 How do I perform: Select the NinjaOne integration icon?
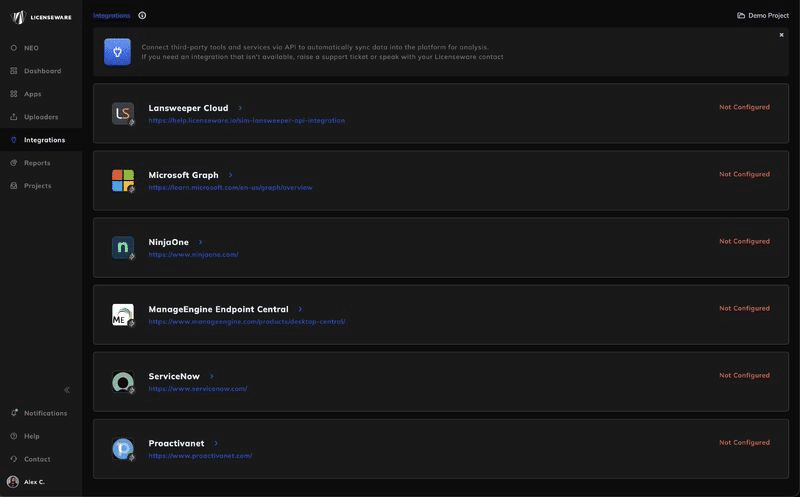[123, 247]
